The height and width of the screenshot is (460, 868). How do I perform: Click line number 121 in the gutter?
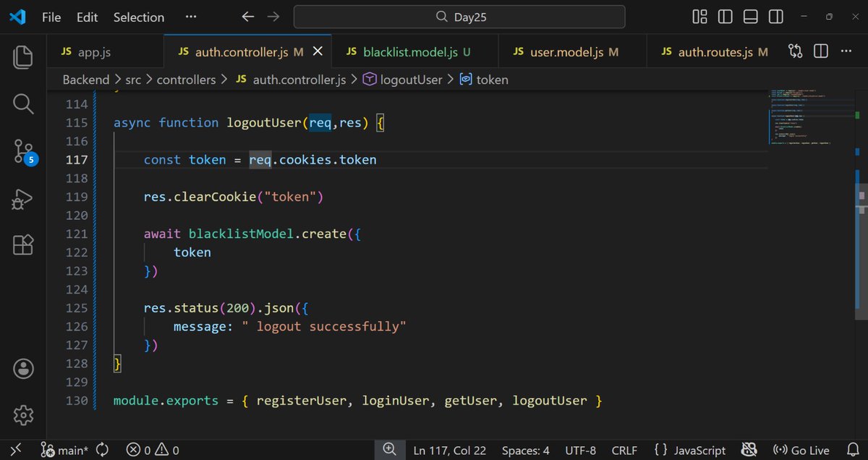pyautogui.click(x=77, y=234)
